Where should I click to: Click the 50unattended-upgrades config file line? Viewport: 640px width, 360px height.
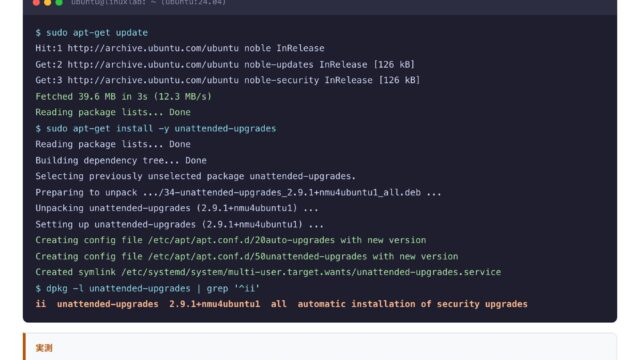pos(247,257)
